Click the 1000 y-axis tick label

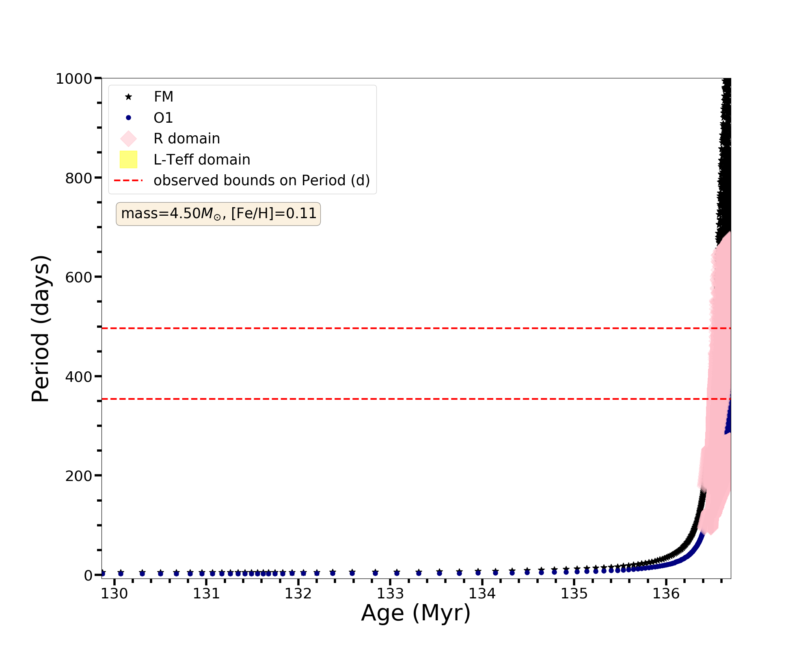coord(73,79)
